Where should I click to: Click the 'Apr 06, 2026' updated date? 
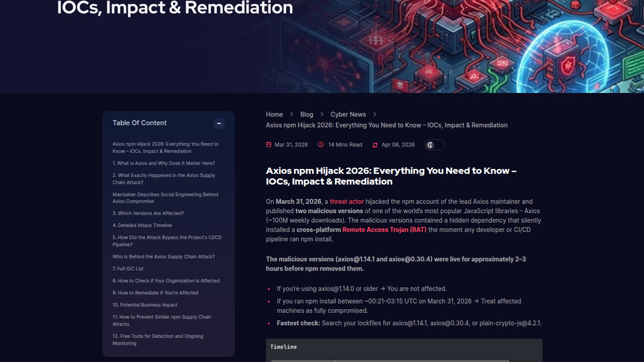(x=398, y=145)
